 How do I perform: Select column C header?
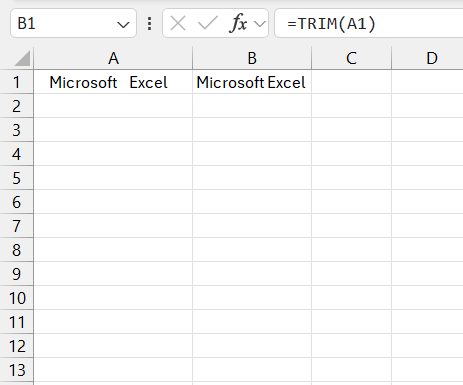[351, 58]
